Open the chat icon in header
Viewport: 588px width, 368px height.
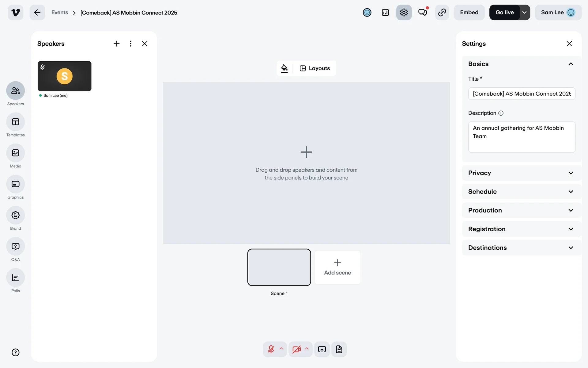point(423,13)
